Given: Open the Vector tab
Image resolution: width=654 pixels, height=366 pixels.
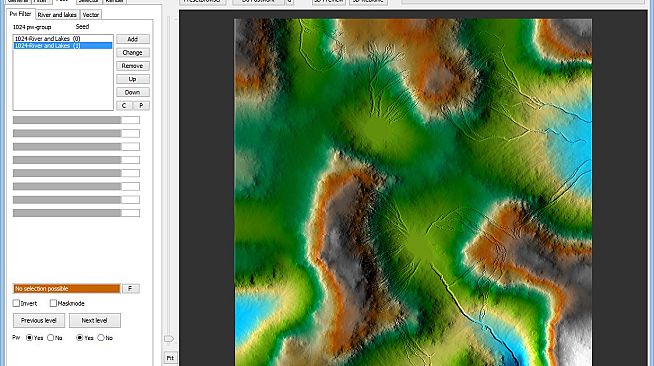Looking at the screenshot, I should pos(91,15).
